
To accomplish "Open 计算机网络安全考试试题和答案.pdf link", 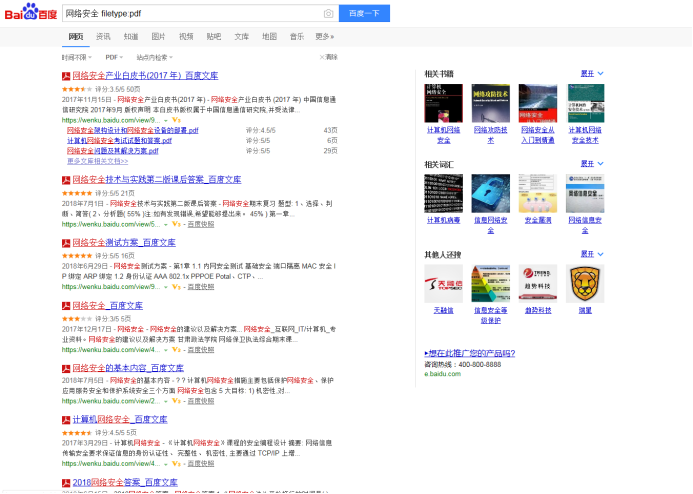I will tap(119, 141).
